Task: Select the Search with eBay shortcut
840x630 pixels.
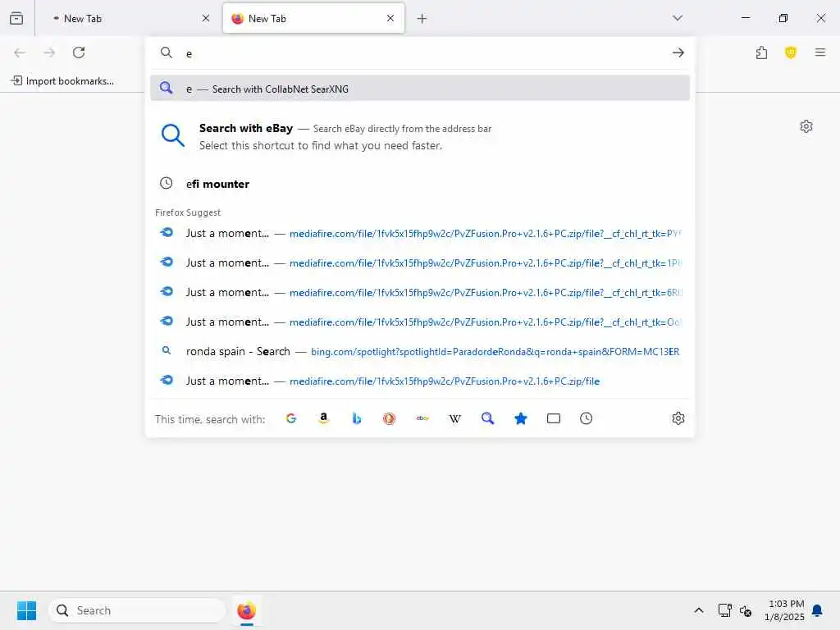Action: [x=420, y=137]
